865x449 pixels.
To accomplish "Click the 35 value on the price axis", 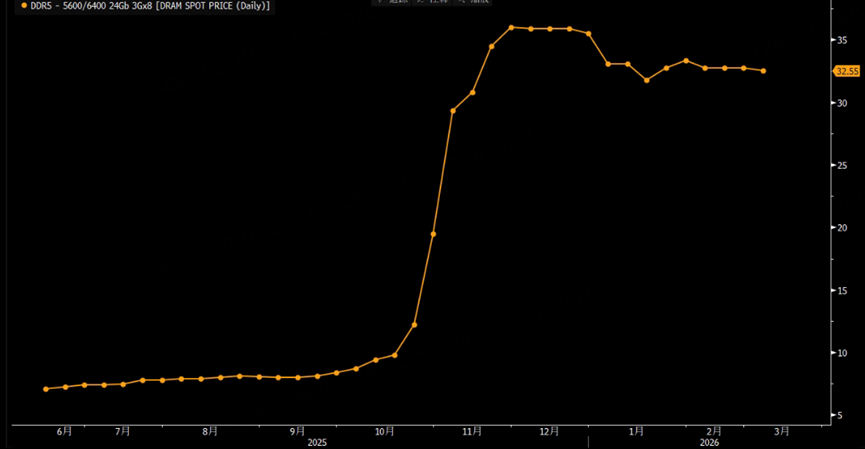I will [843, 40].
